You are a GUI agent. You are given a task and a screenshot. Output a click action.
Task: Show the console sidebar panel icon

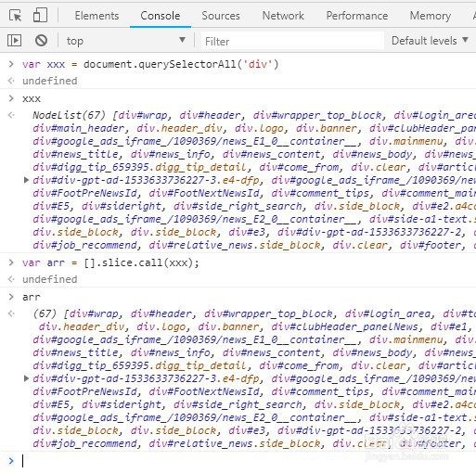point(14,41)
